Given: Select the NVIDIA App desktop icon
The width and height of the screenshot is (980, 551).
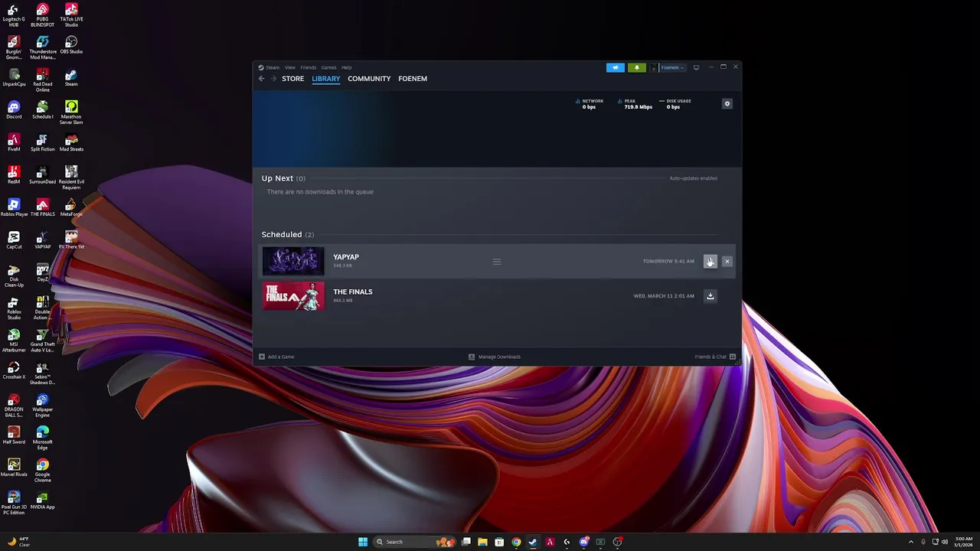Looking at the screenshot, I should point(43,500).
